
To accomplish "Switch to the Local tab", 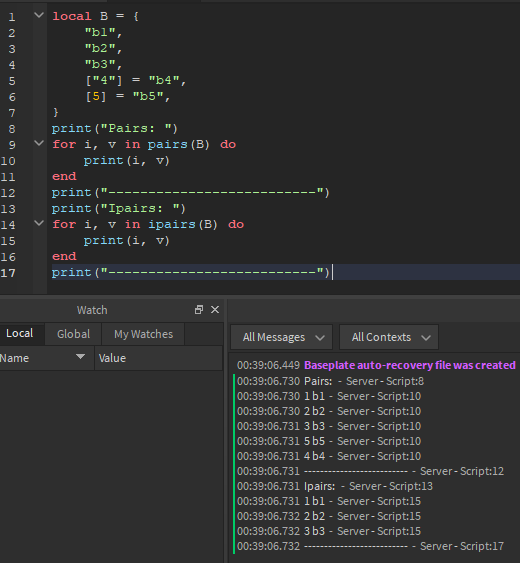I will click(20, 334).
